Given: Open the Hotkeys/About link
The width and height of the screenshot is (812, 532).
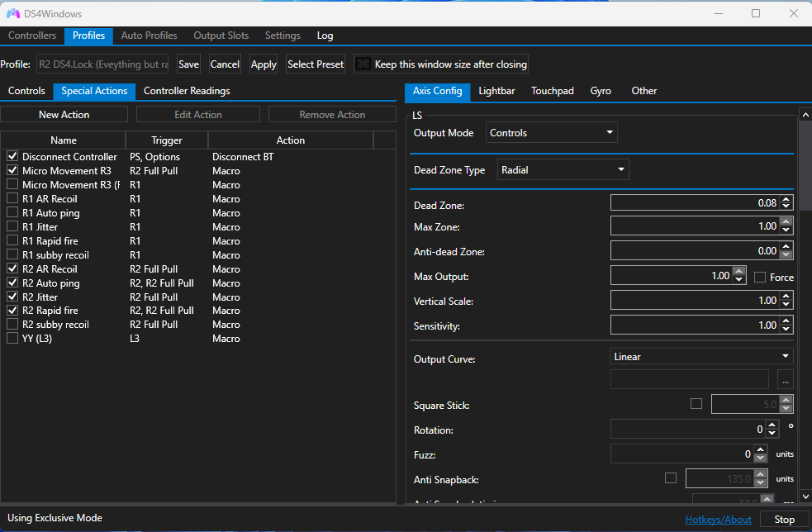Looking at the screenshot, I should coord(719,519).
